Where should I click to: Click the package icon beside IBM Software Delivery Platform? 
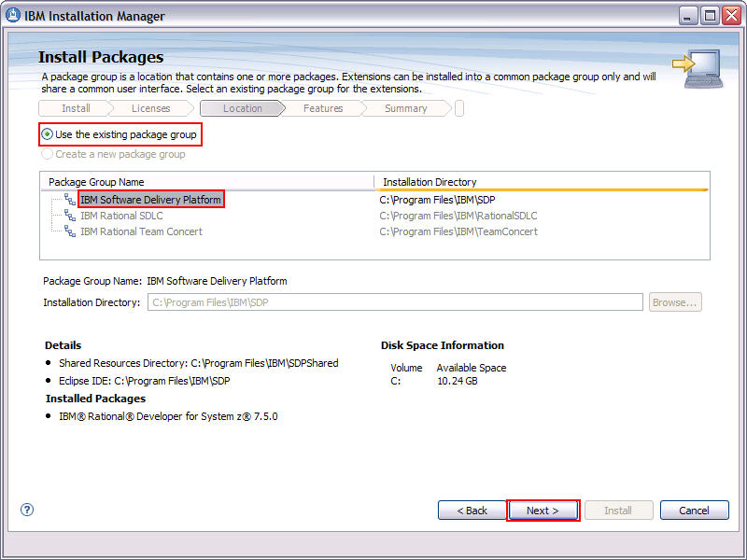[x=67, y=199]
